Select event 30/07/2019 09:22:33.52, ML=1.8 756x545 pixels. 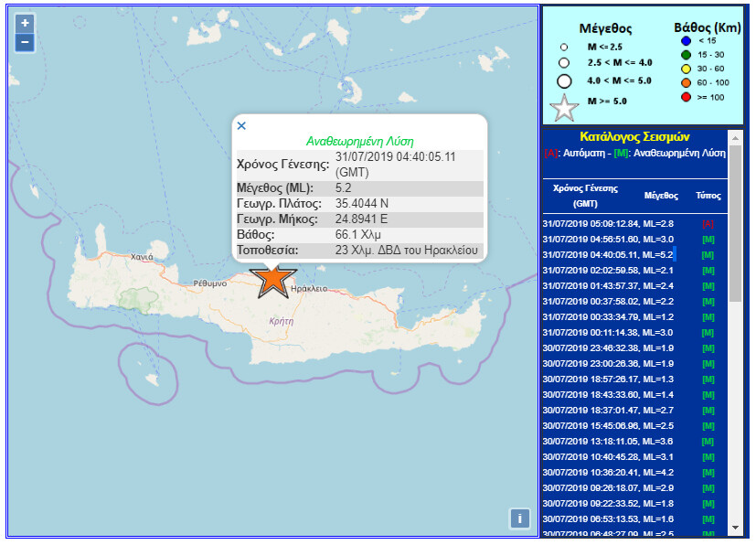tap(608, 504)
